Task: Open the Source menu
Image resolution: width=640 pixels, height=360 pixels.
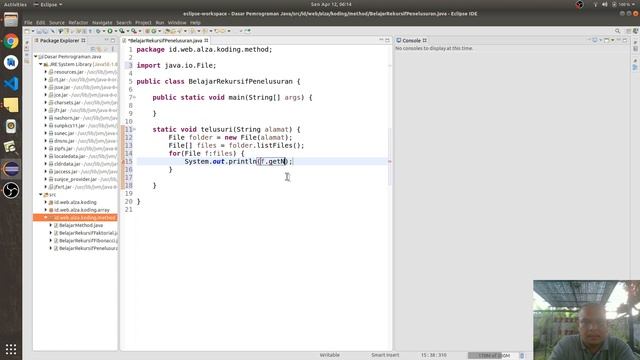Action: (57, 22)
